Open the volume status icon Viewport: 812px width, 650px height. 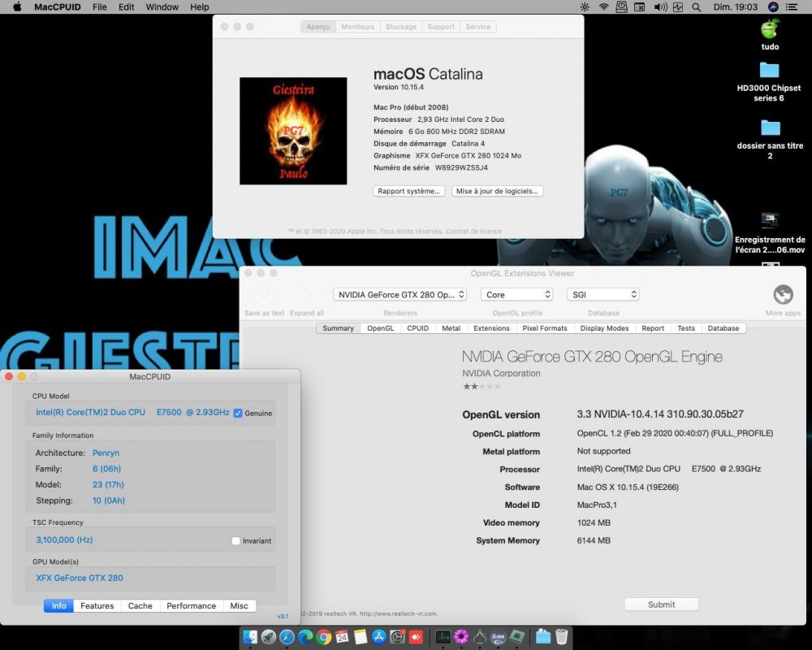[660, 6]
